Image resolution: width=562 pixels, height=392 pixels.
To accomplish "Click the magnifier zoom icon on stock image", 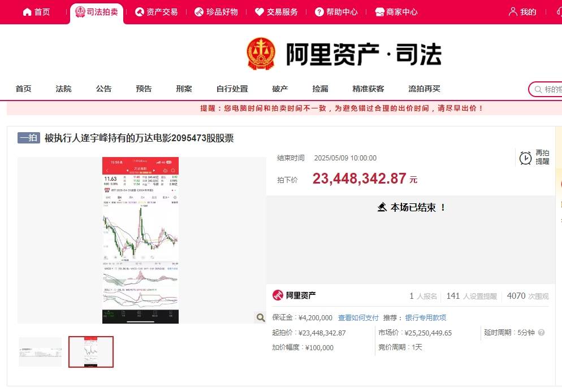I will point(261,317).
